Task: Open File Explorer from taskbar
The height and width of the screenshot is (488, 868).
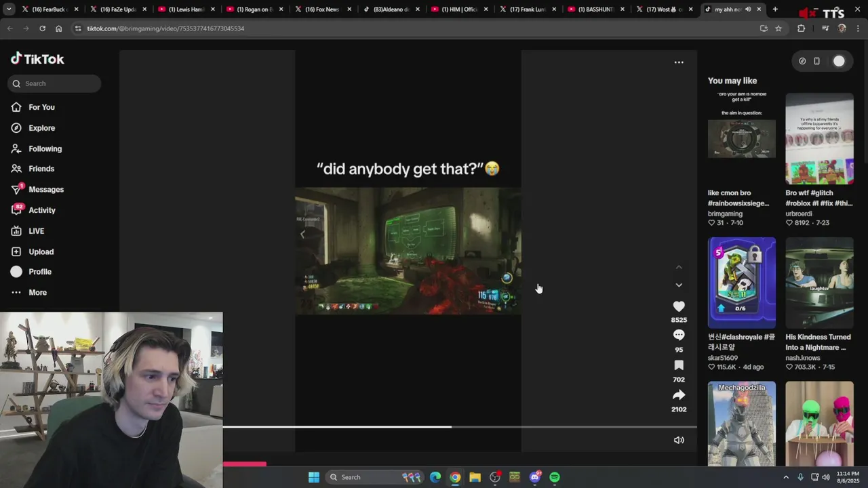Action: coord(475,477)
